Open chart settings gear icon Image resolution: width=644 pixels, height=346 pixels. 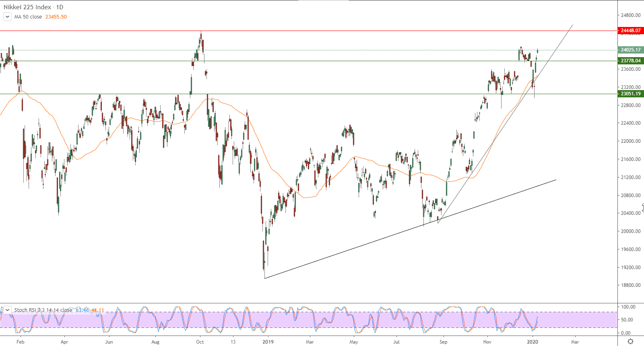coord(630,342)
